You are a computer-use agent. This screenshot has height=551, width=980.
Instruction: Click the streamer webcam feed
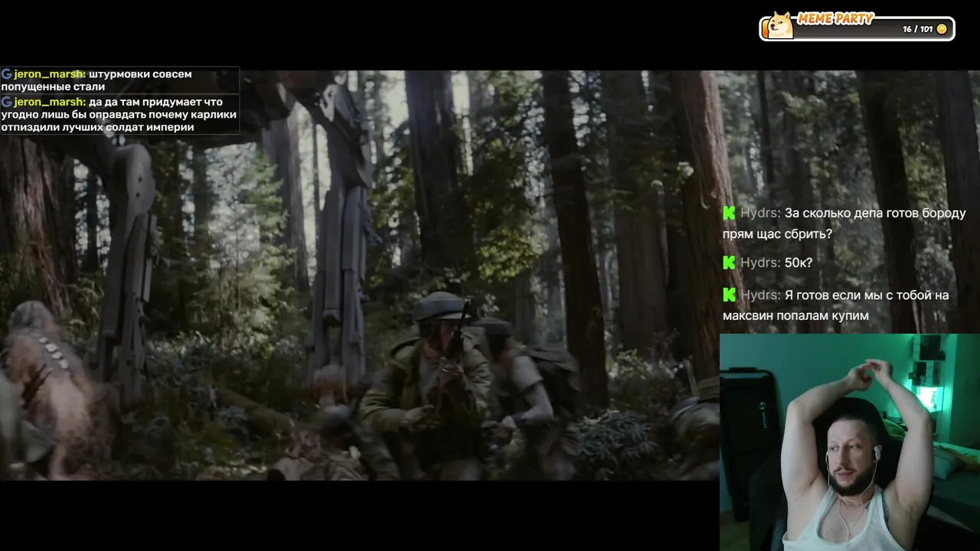(850, 442)
